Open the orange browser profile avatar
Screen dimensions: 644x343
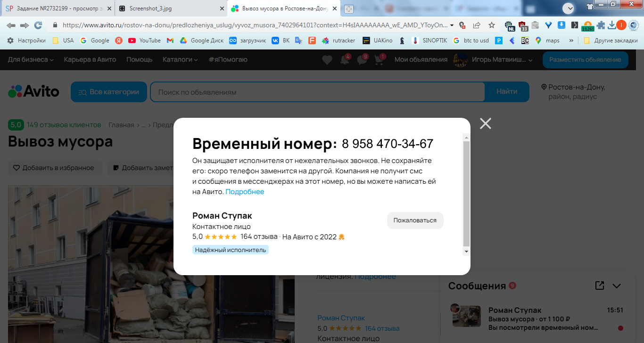[x=621, y=25]
